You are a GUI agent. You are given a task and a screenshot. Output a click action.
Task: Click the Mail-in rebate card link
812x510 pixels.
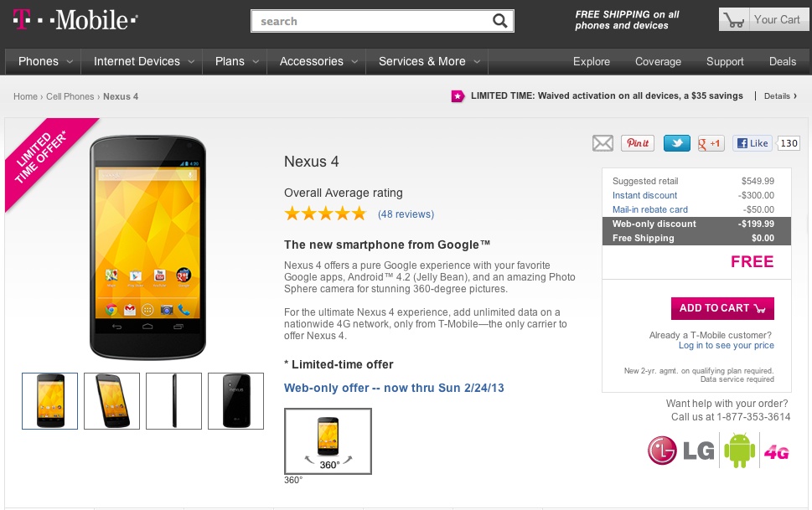coord(650,209)
